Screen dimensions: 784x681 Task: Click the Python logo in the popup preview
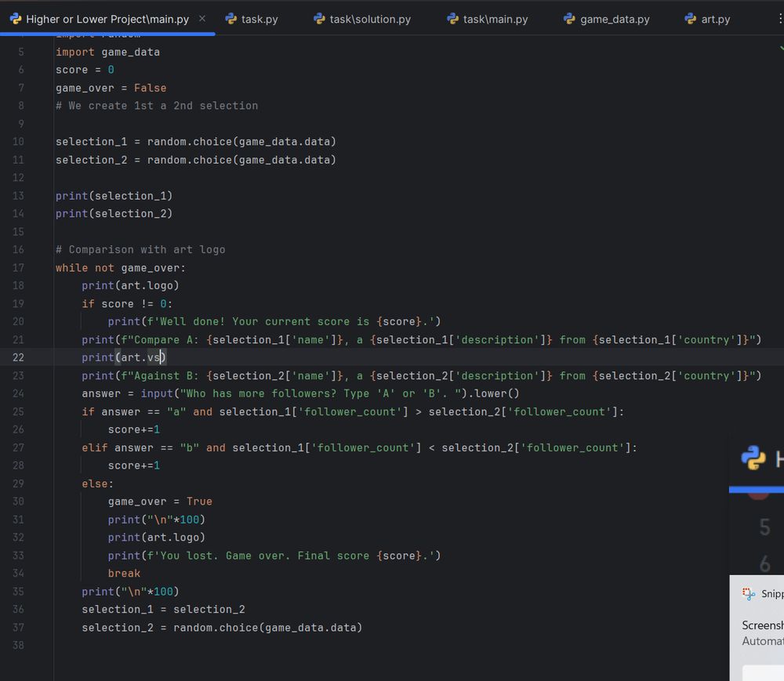(753, 458)
